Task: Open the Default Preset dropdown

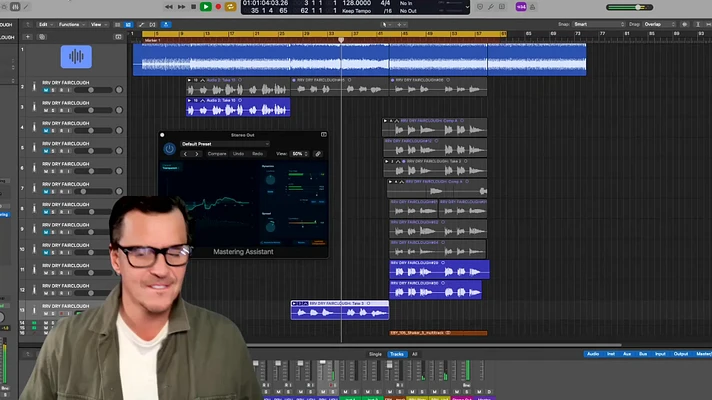Action: pyautogui.click(x=225, y=144)
